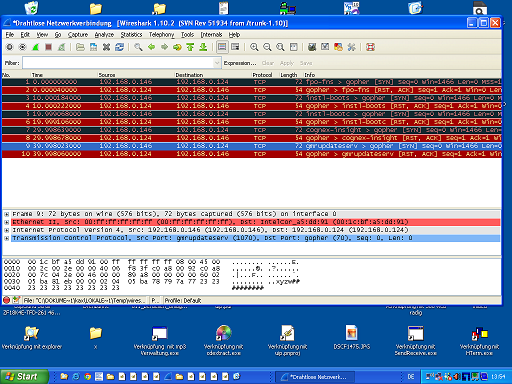512x384 pixels.
Task: Open the capture interfaces list toolbar icon
Action: coord(9,47)
